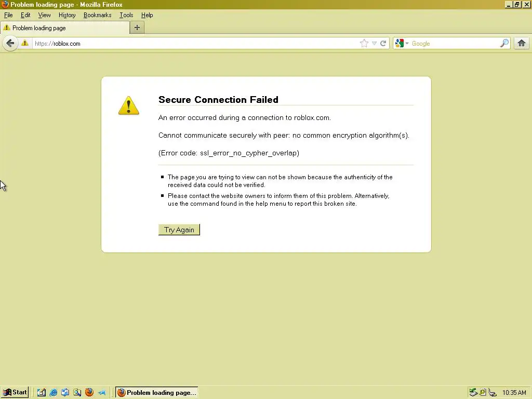This screenshot has width=532, height=399.
Task: Click the bullet text about authenticity not verified
Action: click(x=280, y=181)
